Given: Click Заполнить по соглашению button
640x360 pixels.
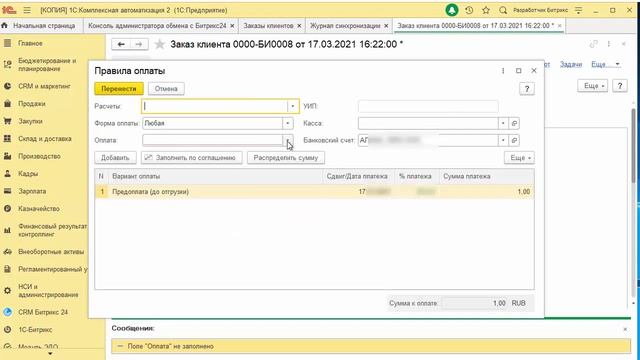Looking at the screenshot, I should pos(191,158).
